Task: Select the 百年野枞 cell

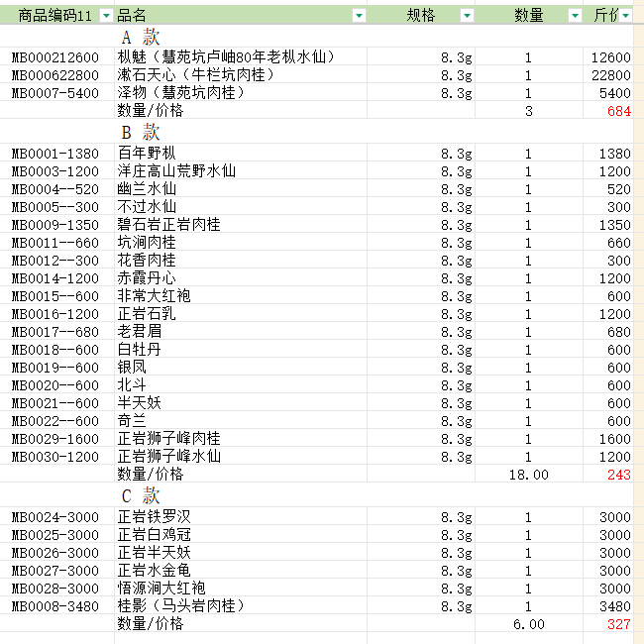Action: pyautogui.click(x=241, y=154)
